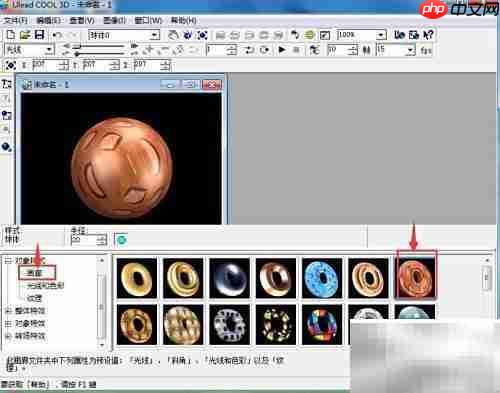This screenshot has width=500, height=393.
Task: Select the sphere object tool in left toolbar
Action: click(x=6, y=146)
